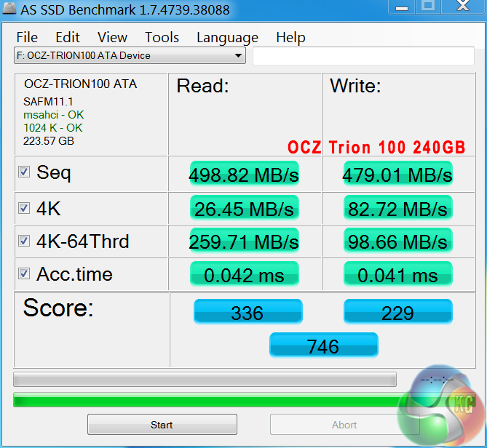Expand the F: OCZ-TRION100 drive dropdown
This screenshot has width=487, height=448.
click(x=130, y=55)
